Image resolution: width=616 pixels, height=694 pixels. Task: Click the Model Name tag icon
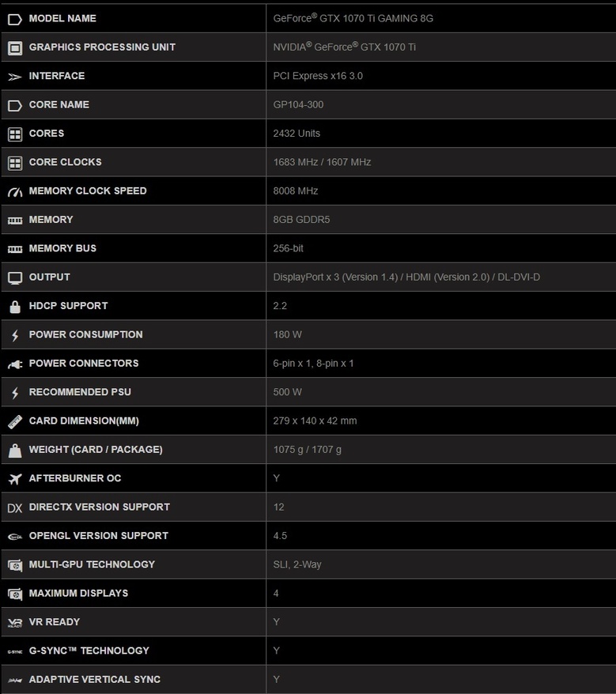[x=14, y=19]
